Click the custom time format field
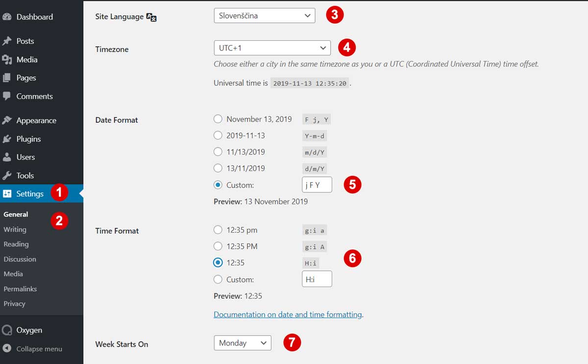Screen dimensions: 588x364 [x=317, y=279]
